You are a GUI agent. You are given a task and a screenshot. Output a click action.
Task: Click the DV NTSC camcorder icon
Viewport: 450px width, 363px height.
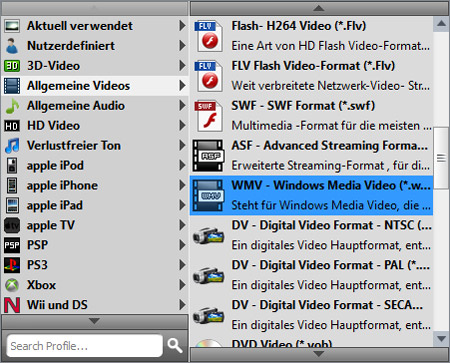(x=209, y=236)
